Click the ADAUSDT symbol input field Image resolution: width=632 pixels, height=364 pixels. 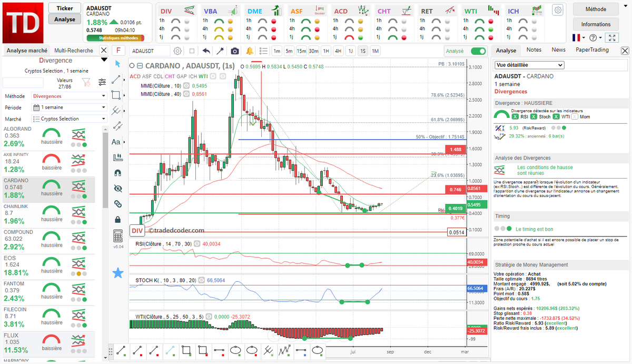tap(151, 51)
